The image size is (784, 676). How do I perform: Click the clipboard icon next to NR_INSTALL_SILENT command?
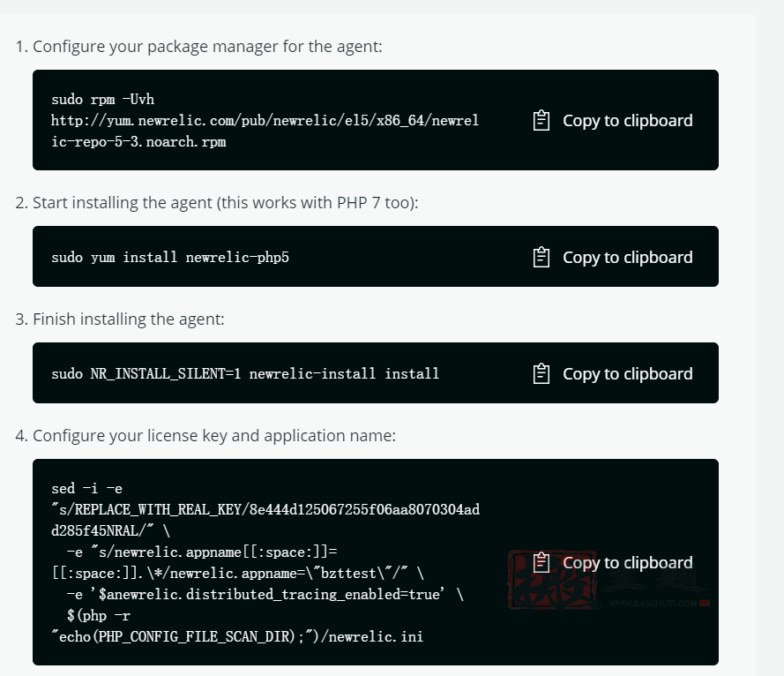541,374
